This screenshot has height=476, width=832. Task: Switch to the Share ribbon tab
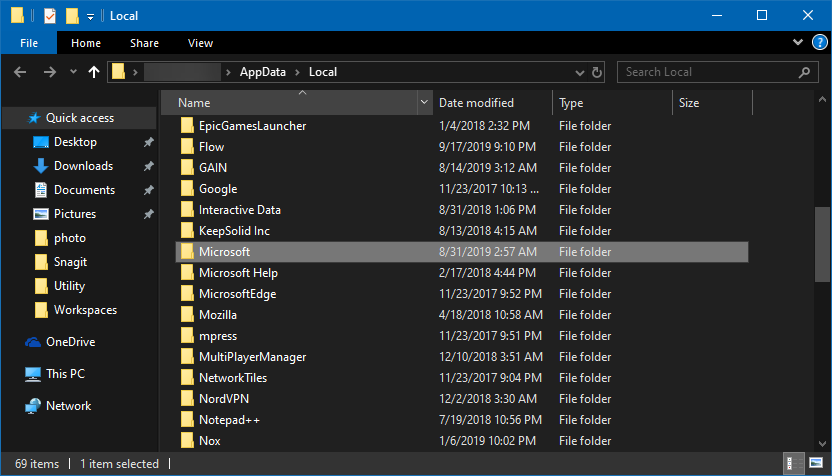(144, 43)
